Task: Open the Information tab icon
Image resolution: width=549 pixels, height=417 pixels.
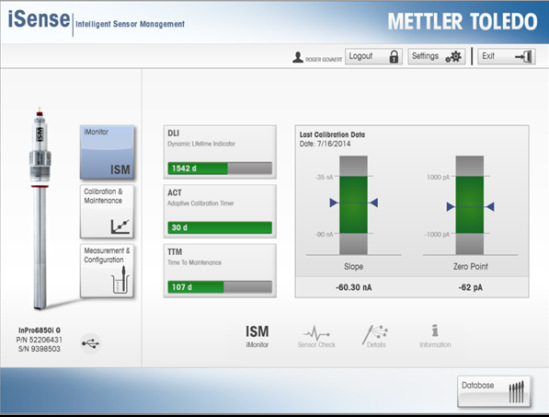Action: 435,336
